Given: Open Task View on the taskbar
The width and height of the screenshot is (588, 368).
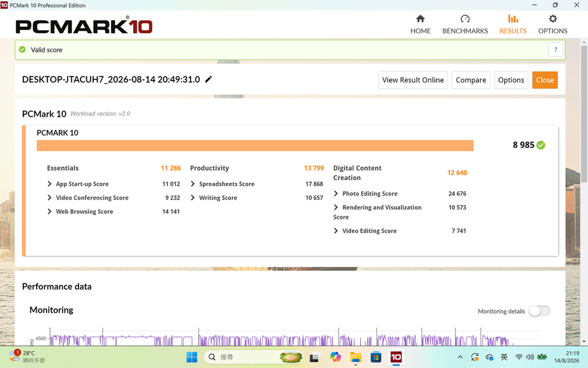Looking at the screenshot, I should click(314, 357).
